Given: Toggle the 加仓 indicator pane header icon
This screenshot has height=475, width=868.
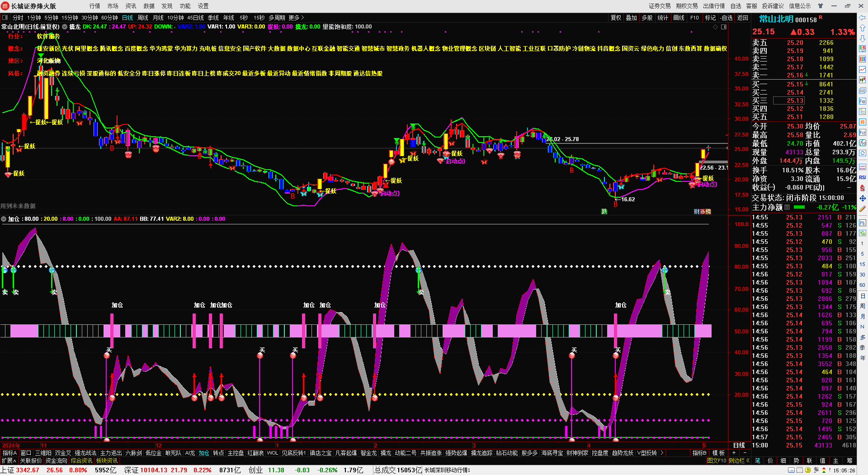Looking at the screenshot, I should pos(4,219).
